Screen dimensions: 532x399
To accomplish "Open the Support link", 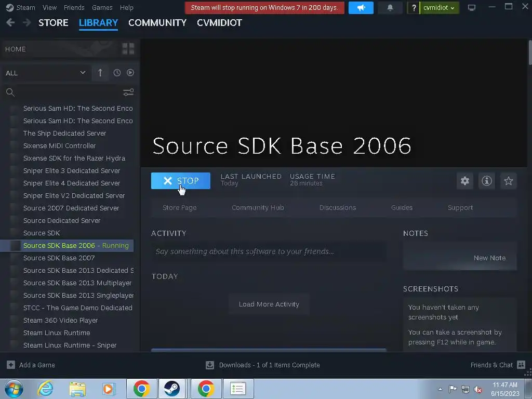I will pos(460,208).
